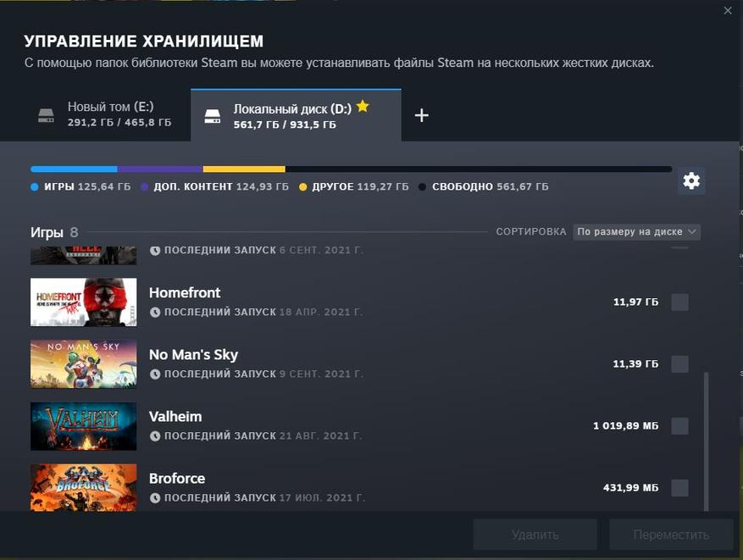The height and width of the screenshot is (560, 743).
Task: Click the drive icon for Новый том (E:)
Action: [x=46, y=115]
